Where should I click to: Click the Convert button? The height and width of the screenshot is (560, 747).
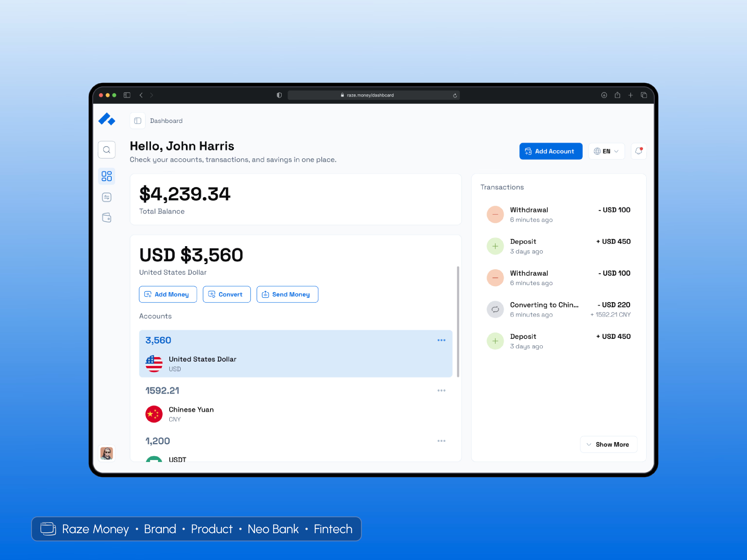[x=226, y=294]
